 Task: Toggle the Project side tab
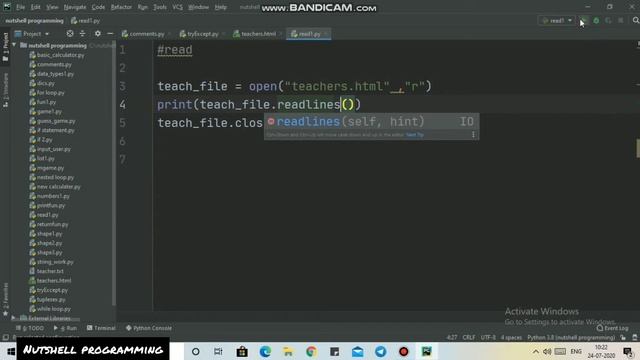[x=5, y=47]
